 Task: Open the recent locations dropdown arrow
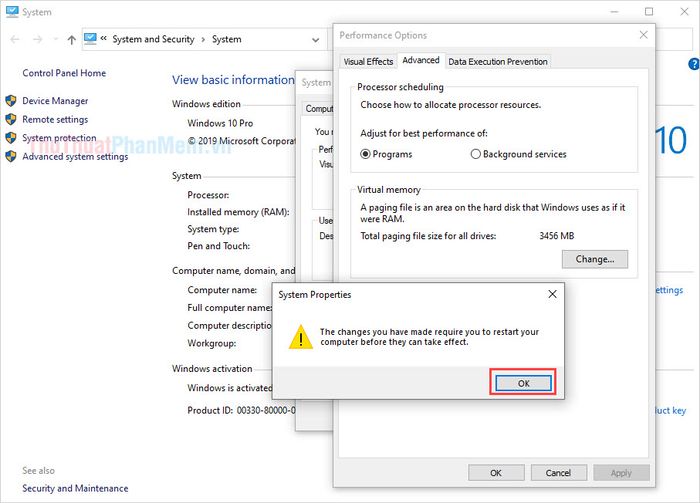[x=55, y=40]
